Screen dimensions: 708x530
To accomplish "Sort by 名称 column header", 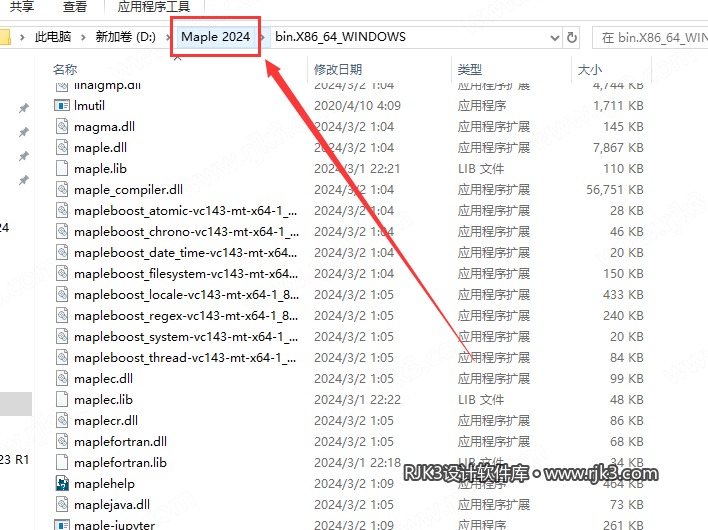I will point(65,69).
